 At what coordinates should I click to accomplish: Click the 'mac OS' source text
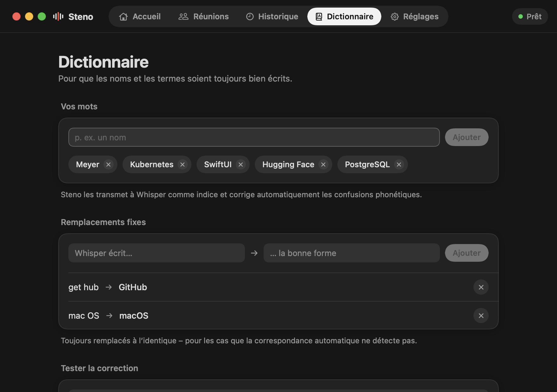[84, 315]
